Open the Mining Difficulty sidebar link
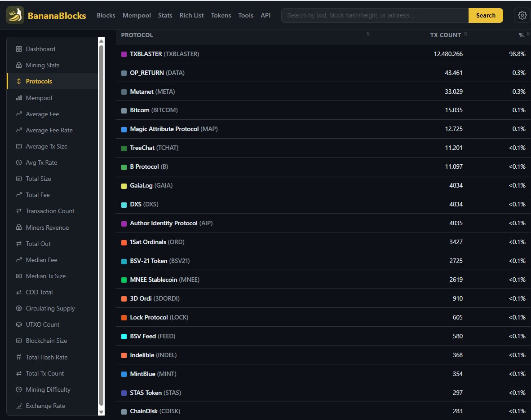Image resolution: width=531 pixels, height=420 pixels. (x=48, y=389)
